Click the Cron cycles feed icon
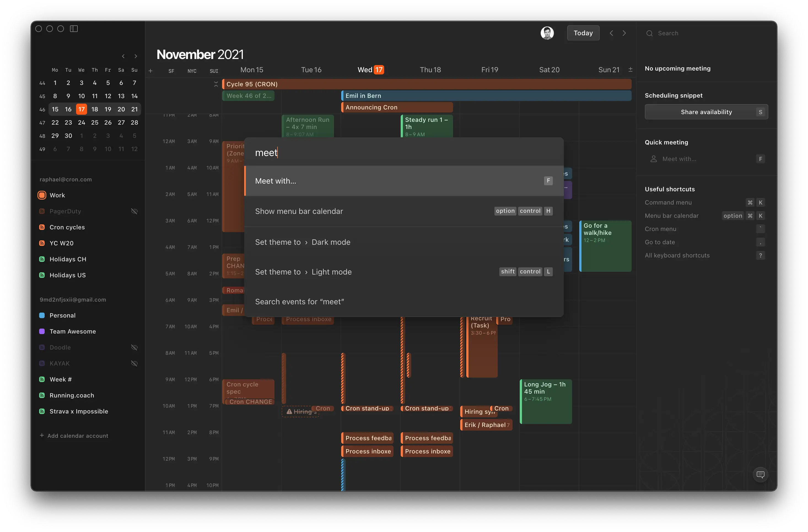 coord(42,227)
